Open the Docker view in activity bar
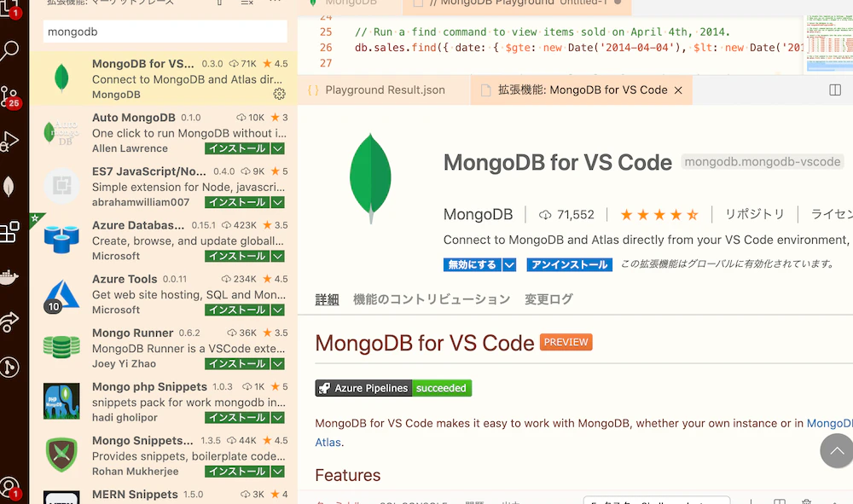The width and height of the screenshot is (853, 504). click(x=9, y=277)
